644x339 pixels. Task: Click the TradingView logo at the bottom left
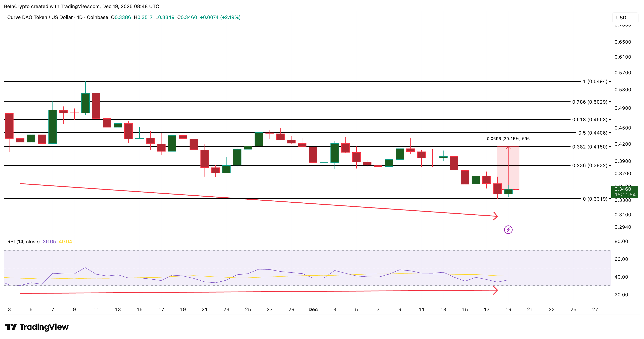(36, 327)
